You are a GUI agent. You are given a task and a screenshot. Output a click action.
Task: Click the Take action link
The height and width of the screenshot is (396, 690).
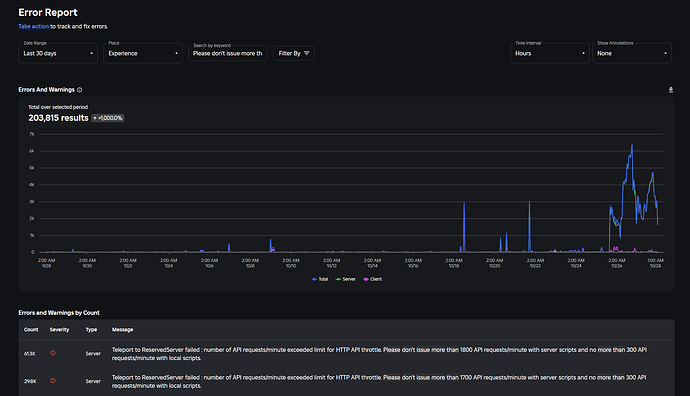pyautogui.click(x=33, y=26)
